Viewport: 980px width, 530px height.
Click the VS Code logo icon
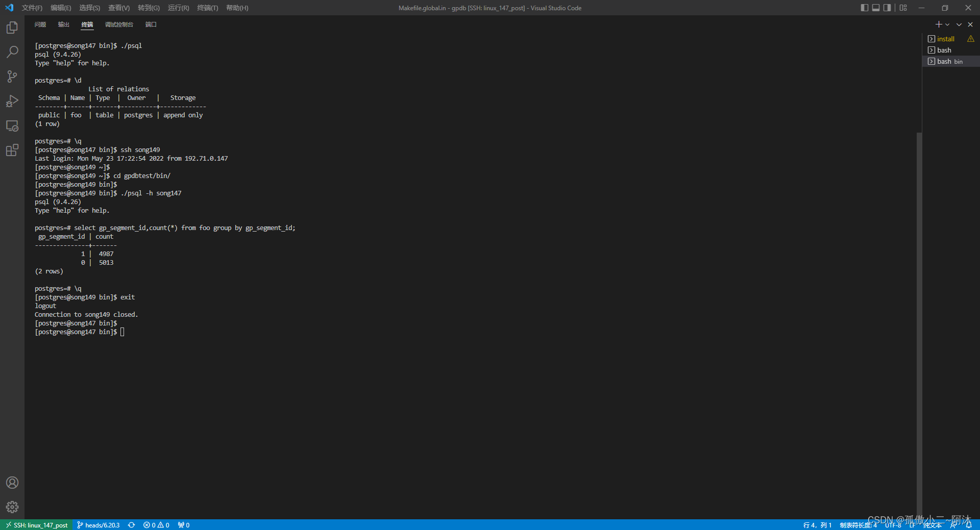pyautogui.click(x=9, y=8)
